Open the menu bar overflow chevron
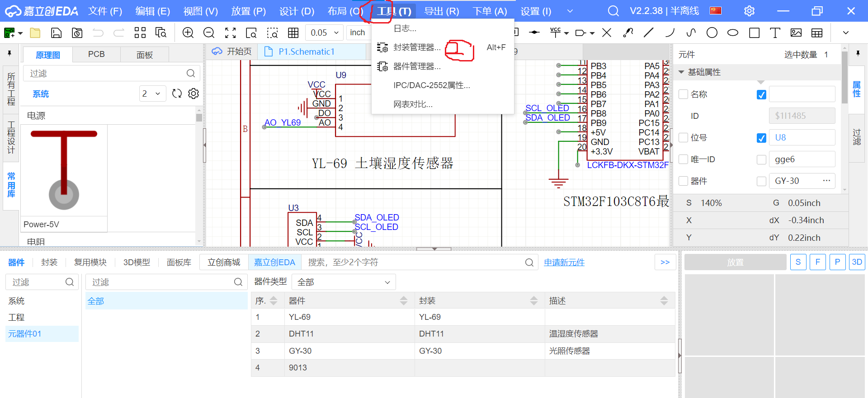 [570, 11]
